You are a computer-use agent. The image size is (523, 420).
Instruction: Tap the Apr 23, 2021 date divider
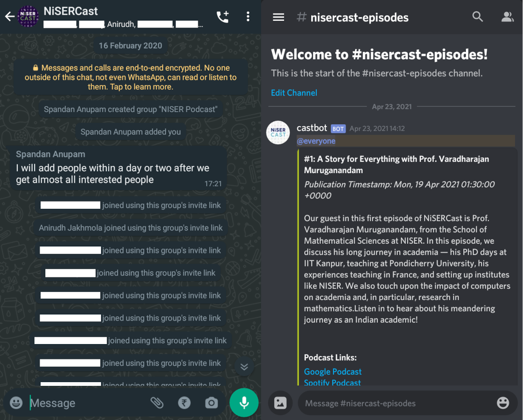(392, 107)
